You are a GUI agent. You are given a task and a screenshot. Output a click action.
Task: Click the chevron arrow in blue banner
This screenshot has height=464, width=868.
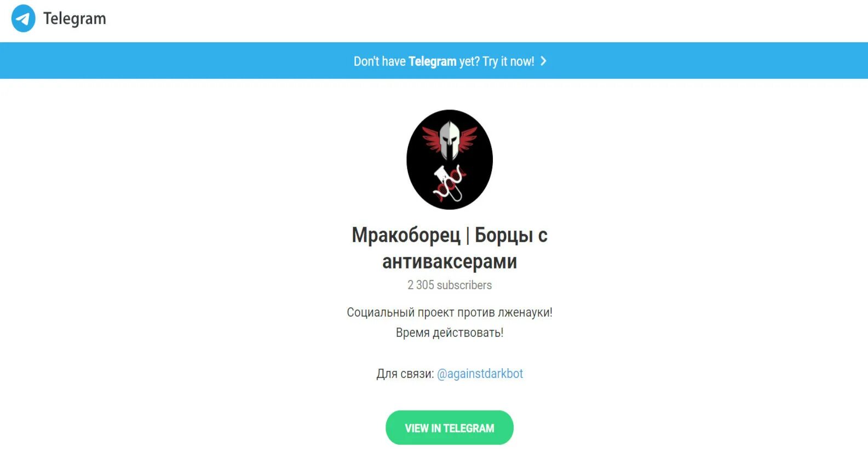pos(543,61)
